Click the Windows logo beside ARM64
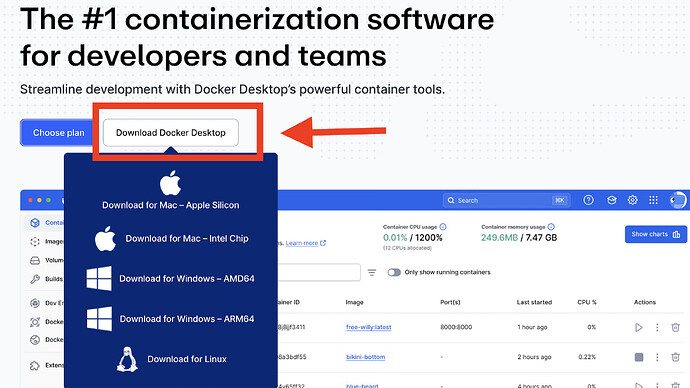Viewport: 690px width, 388px height. (x=99, y=319)
